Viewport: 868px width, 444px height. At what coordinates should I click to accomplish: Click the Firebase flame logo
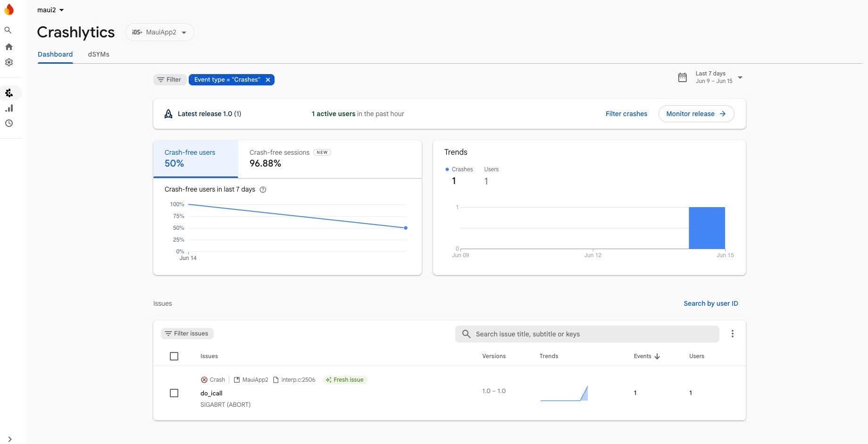point(9,9)
